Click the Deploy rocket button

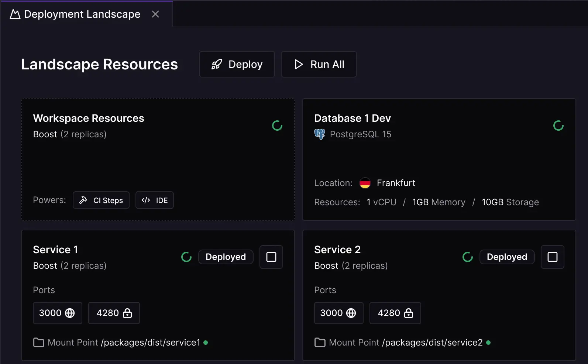[237, 64]
